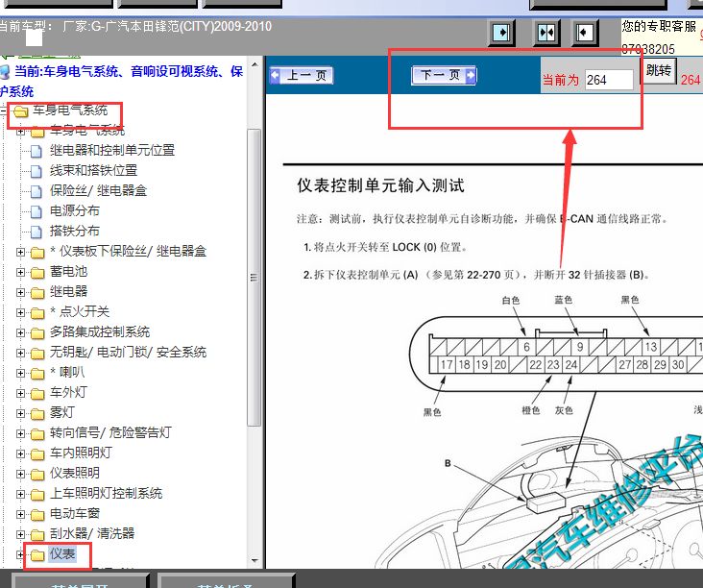Select the 仪表照明 tree item
The width and height of the screenshot is (703, 588).
point(74,473)
